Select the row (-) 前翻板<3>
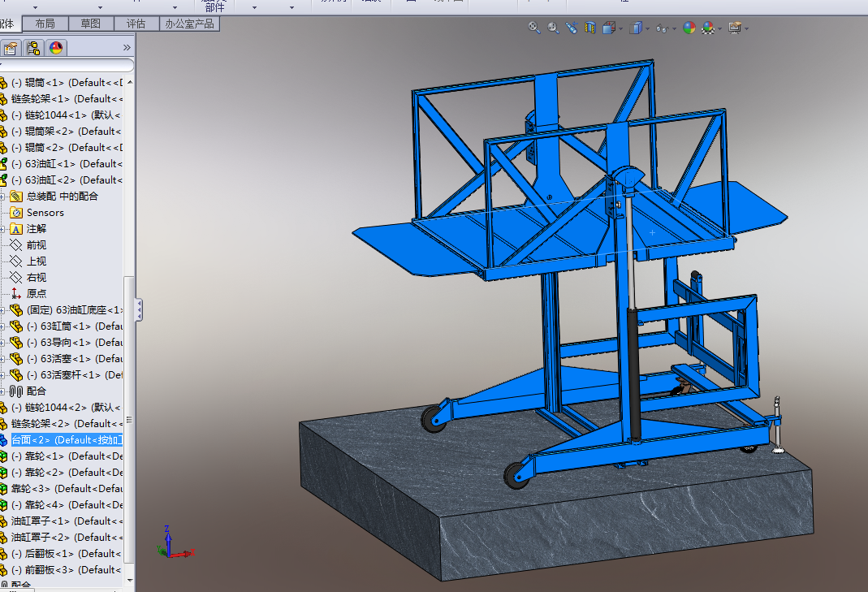 [61, 570]
